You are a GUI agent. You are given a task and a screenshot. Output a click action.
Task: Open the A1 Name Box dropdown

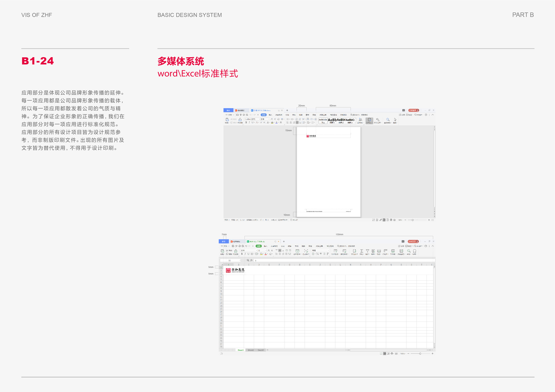(240, 260)
